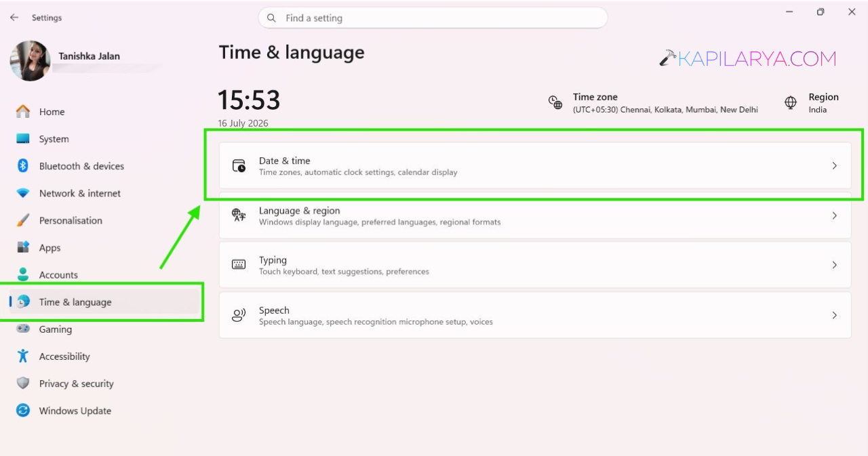Click Region heading text
Viewport: 868px width, 456px height.
823,97
